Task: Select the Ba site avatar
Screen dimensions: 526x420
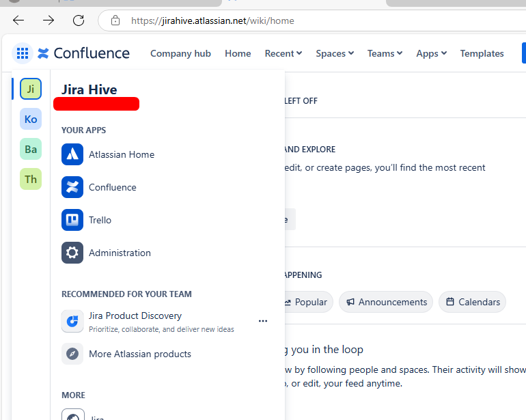Action: 31,149
